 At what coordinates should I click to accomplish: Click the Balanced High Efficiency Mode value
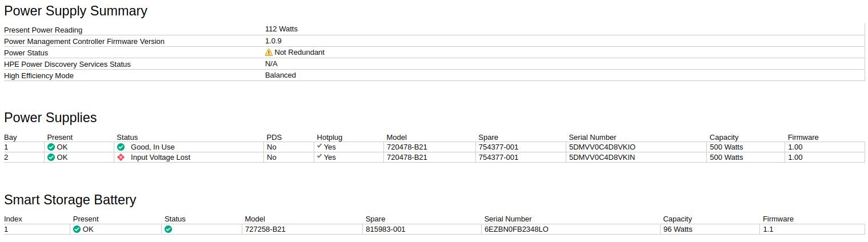tap(281, 75)
